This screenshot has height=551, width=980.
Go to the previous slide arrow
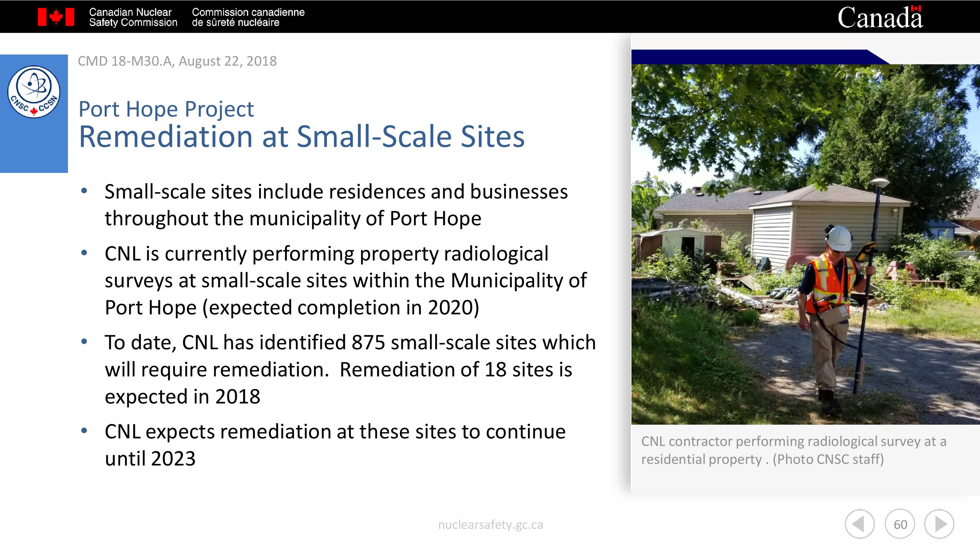coord(859,524)
